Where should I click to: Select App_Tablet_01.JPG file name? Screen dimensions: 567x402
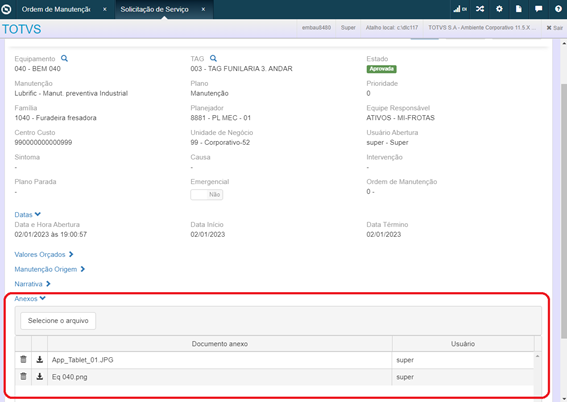(x=82, y=360)
